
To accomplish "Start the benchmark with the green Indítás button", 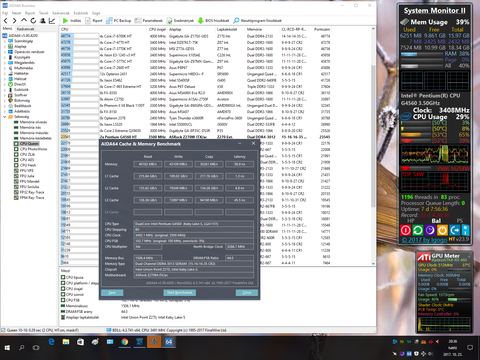I will click(x=72, y=21).
